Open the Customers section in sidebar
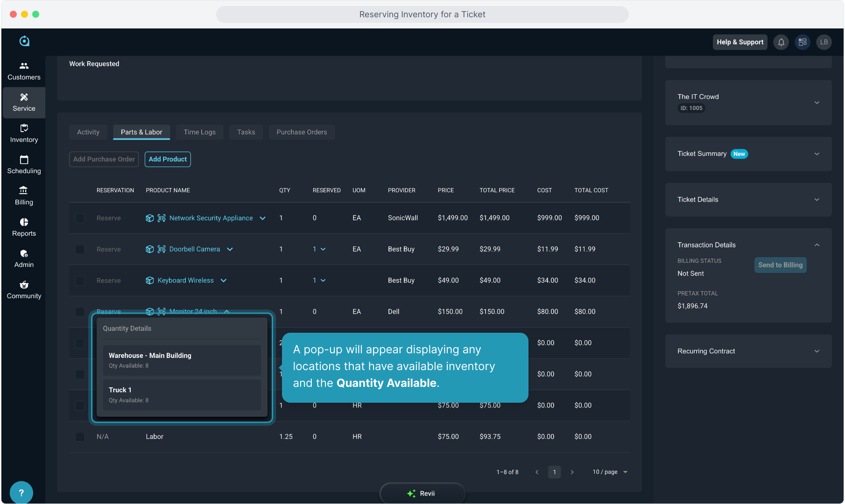Viewport: 845px width, 504px height. [x=24, y=71]
